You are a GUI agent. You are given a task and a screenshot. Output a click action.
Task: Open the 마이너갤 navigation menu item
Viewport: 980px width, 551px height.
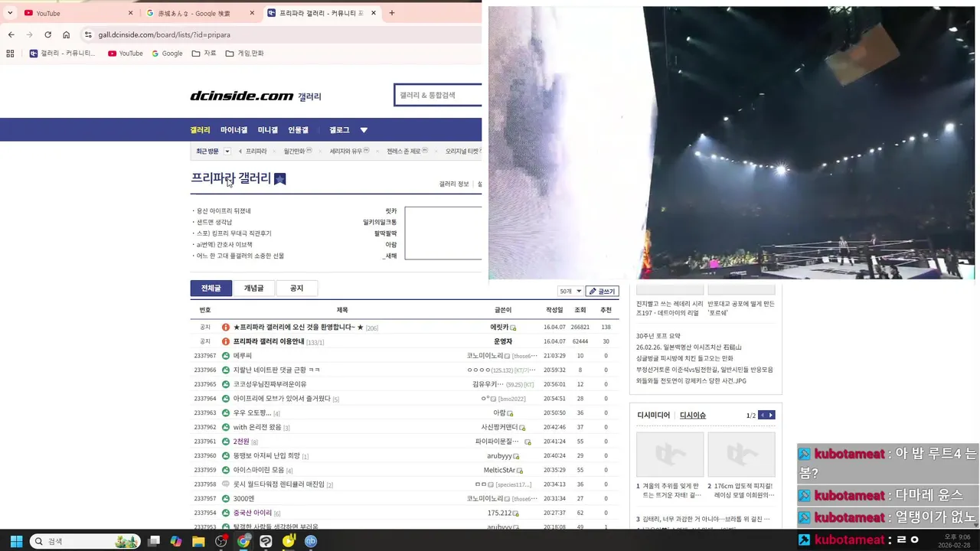pos(234,130)
